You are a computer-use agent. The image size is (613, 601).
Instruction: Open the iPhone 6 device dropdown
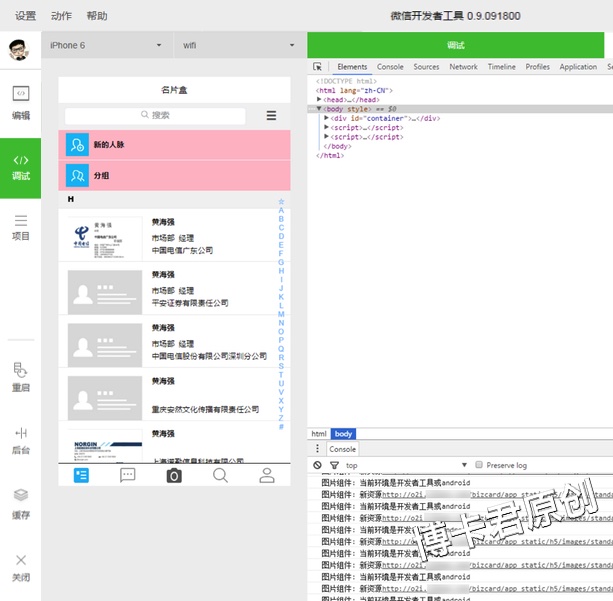pos(107,45)
